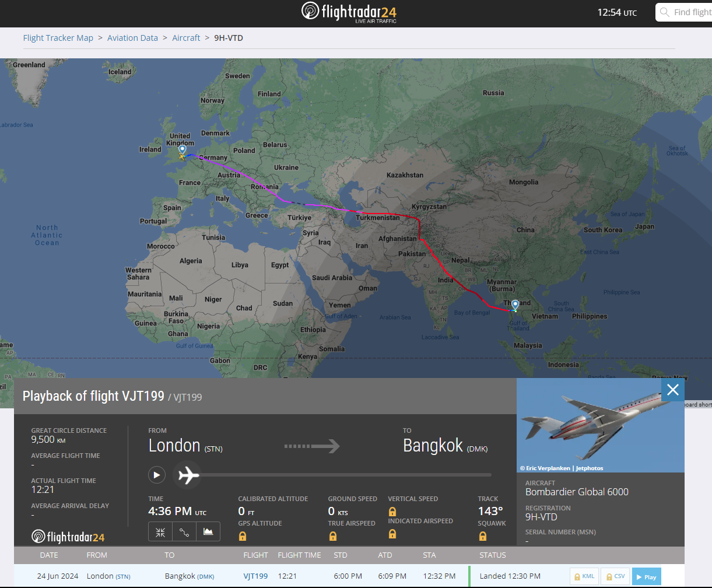Toggle the route path icon button
Screen dimensions: 712x588
pos(184,531)
